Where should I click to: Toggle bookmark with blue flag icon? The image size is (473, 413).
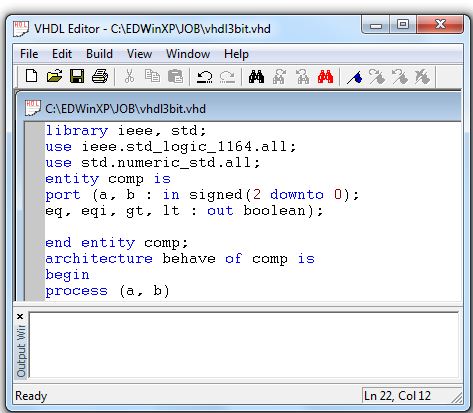354,77
